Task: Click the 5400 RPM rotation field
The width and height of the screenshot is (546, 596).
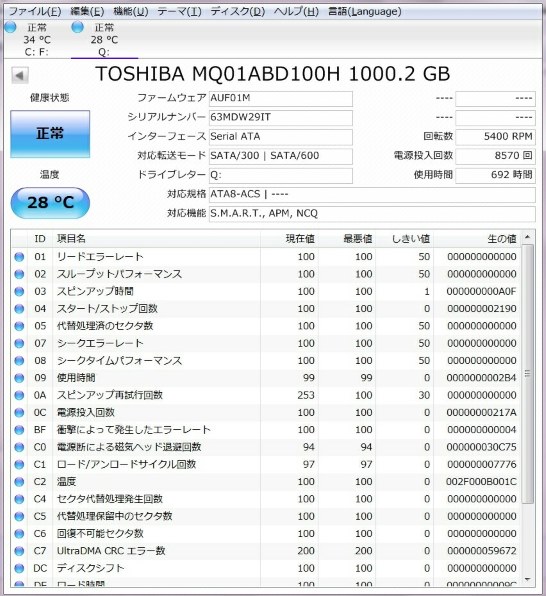Action: 495,137
